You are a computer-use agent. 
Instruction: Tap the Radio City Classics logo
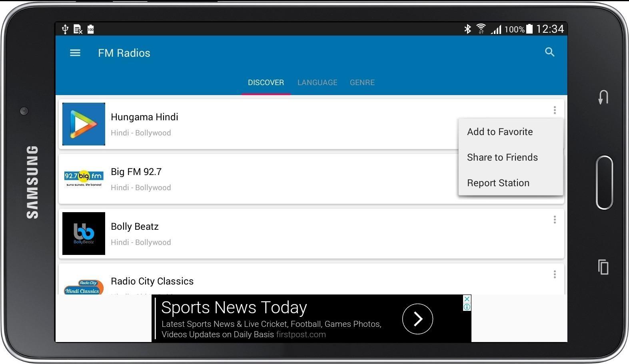(x=84, y=287)
